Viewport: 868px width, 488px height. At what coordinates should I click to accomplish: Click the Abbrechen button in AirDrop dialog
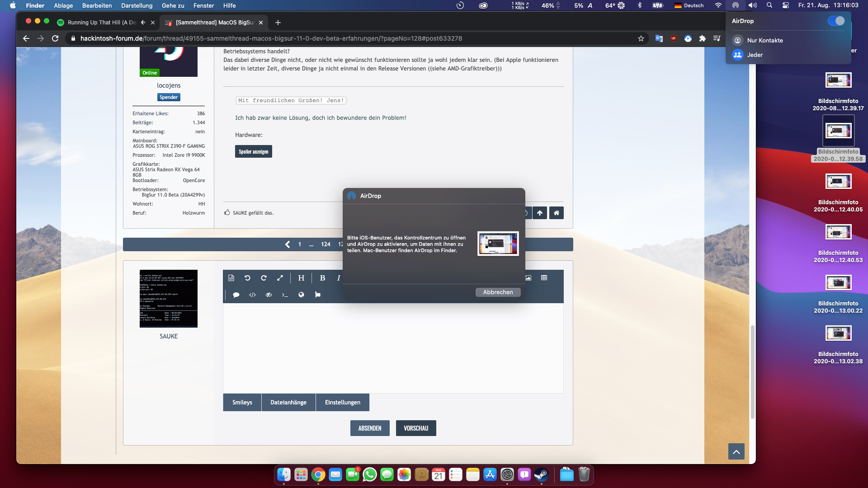[x=498, y=292]
